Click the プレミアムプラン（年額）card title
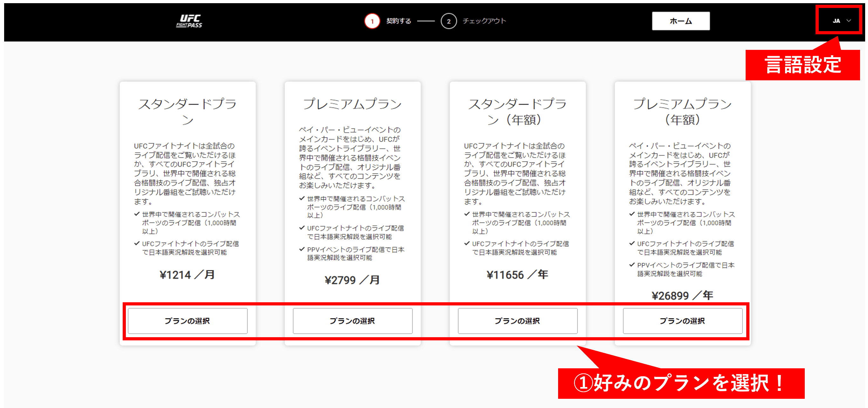This screenshot has height=408, width=868. [x=683, y=111]
